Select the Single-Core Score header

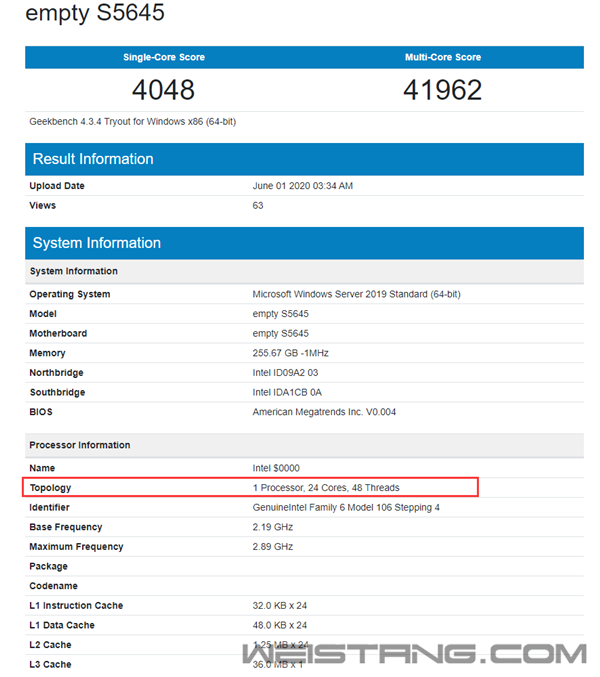[164, 57]
